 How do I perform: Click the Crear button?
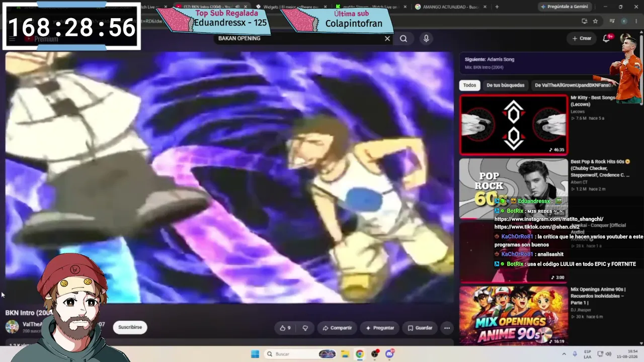(x=582, y=38)
